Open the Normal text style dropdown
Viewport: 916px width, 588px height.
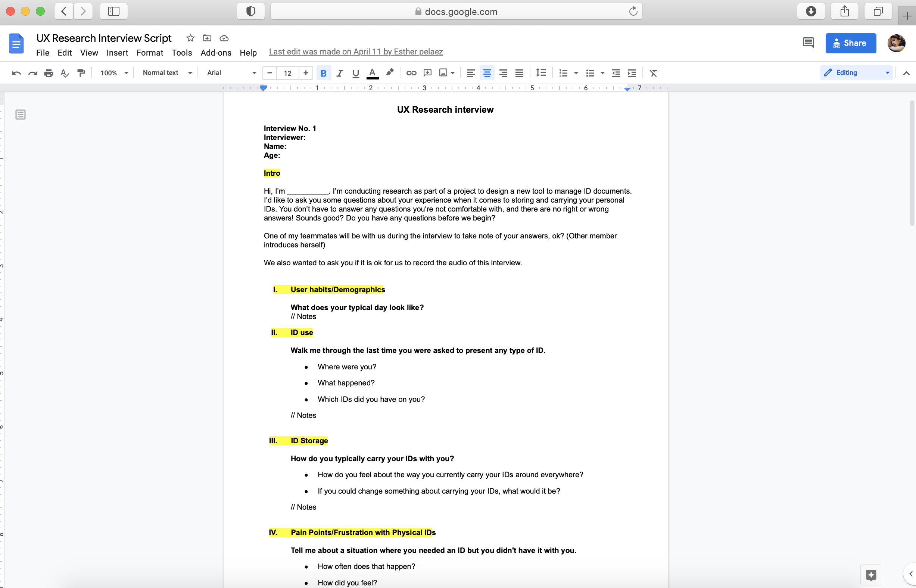pos(167,73)
